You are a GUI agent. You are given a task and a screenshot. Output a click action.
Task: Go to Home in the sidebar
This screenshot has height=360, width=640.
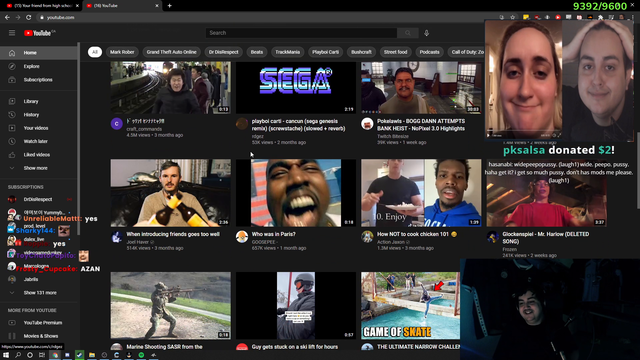[x=39, y=53]
